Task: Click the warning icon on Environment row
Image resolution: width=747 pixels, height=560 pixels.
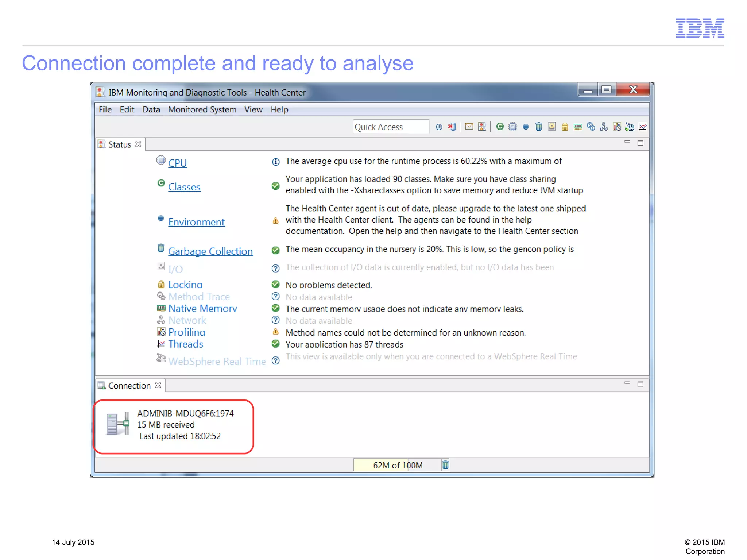Action: (276, 221)
